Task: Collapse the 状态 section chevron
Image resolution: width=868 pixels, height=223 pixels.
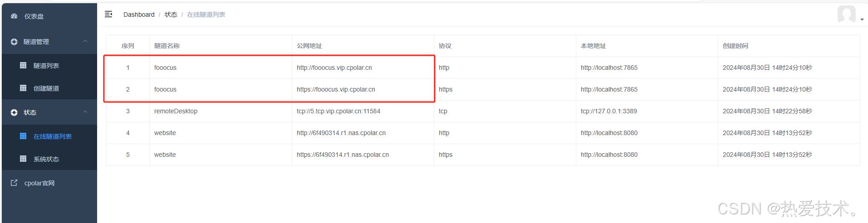Action: pyautogui.click(x=85, y=112)
